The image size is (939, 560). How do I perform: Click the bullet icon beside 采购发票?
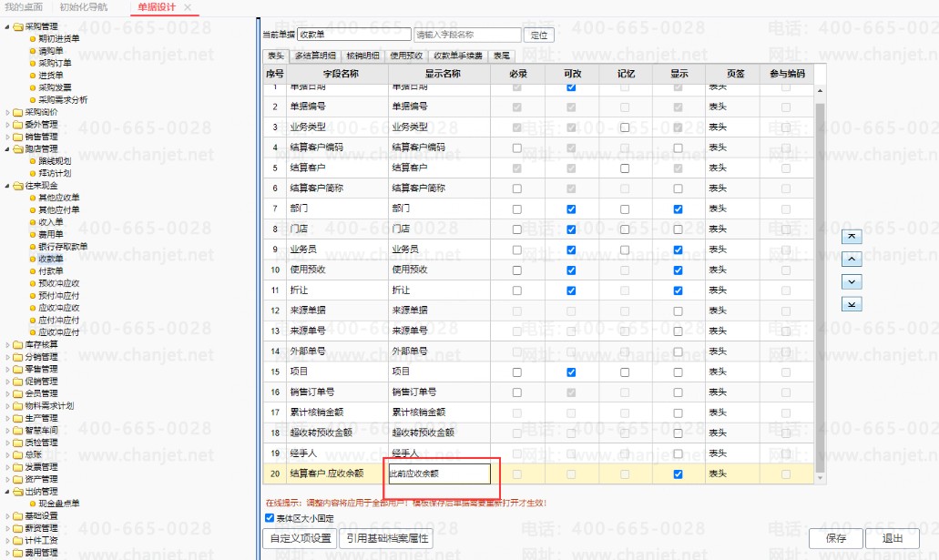point(33,87)
